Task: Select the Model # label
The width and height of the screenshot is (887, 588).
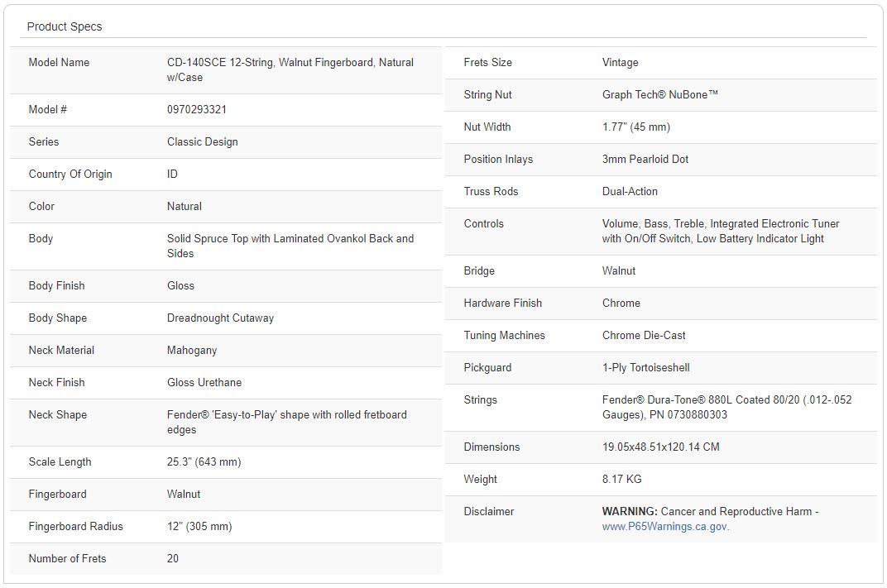Action: tap(47, 110)
